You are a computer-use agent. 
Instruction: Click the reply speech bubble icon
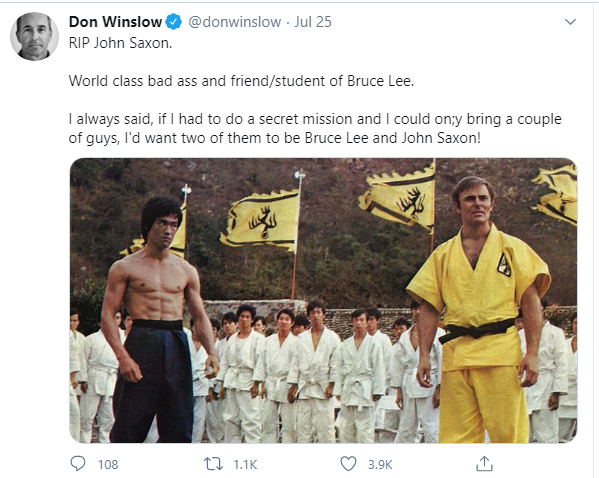78,464
